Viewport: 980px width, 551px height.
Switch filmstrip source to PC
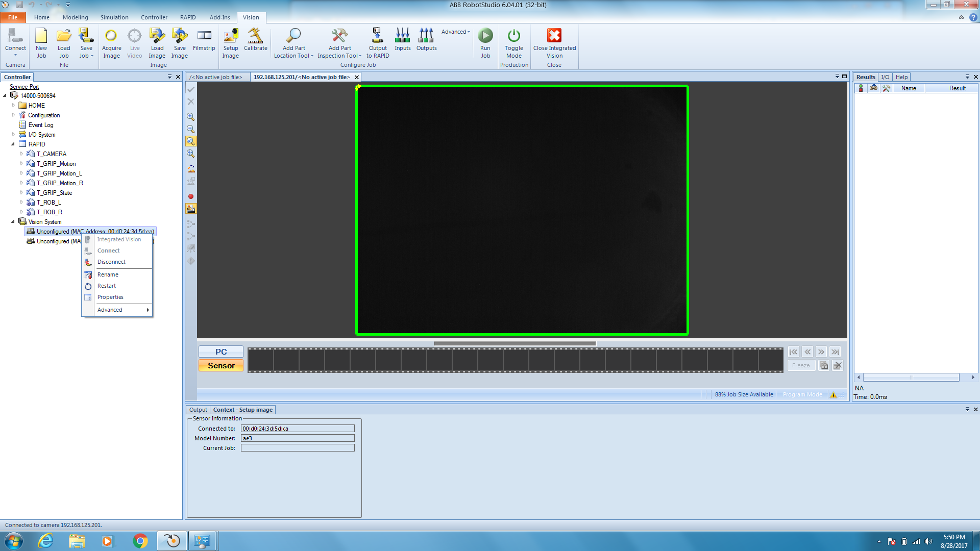pos(221,352)
